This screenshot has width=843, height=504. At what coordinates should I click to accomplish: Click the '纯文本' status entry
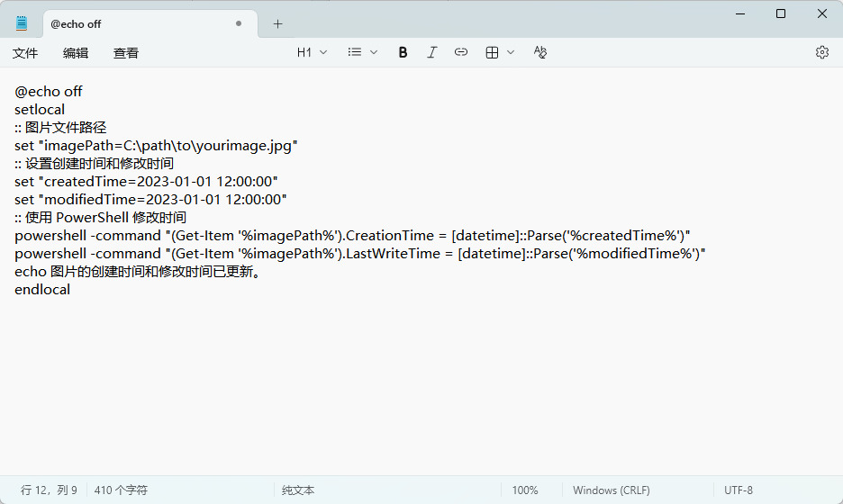point(298,490)
